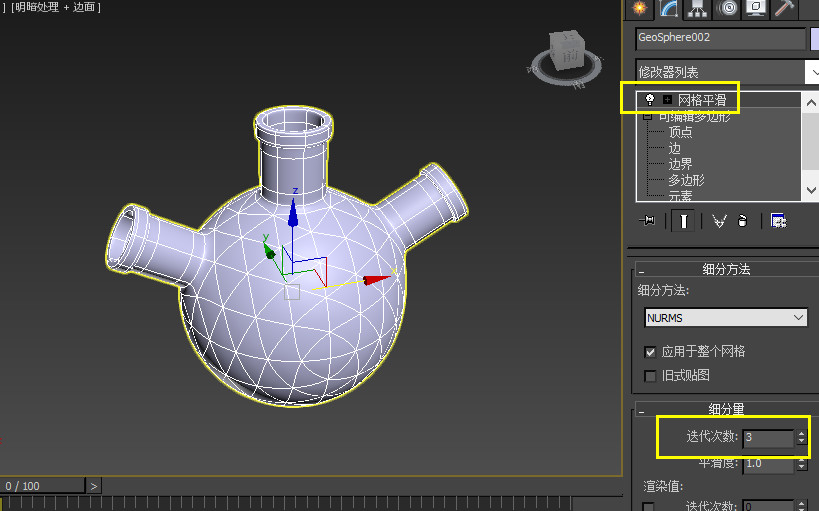The image size is (819, 511).
Task: Collapse the 可编辑多边形 stack entry
Action: 648,116
